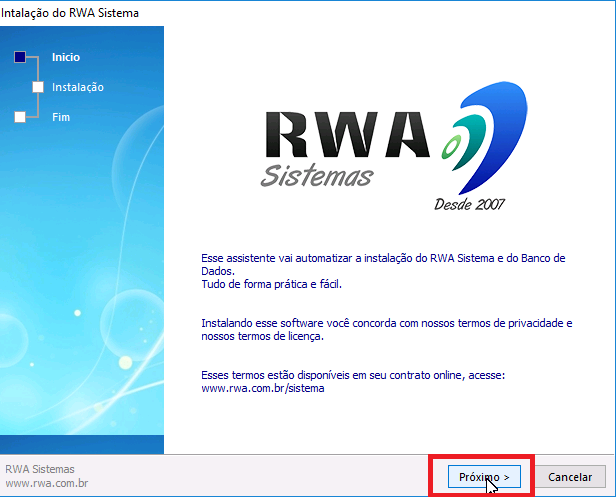Click the RWA Sistemas footer label
Image resolution: width=616 pixels, height=497 pixels.
[40, 469]
